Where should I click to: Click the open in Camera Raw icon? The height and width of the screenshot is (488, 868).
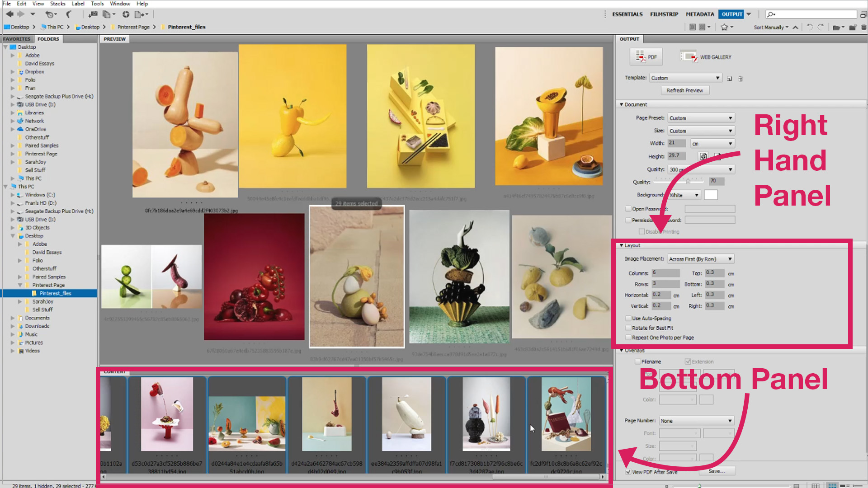(126, 14)
